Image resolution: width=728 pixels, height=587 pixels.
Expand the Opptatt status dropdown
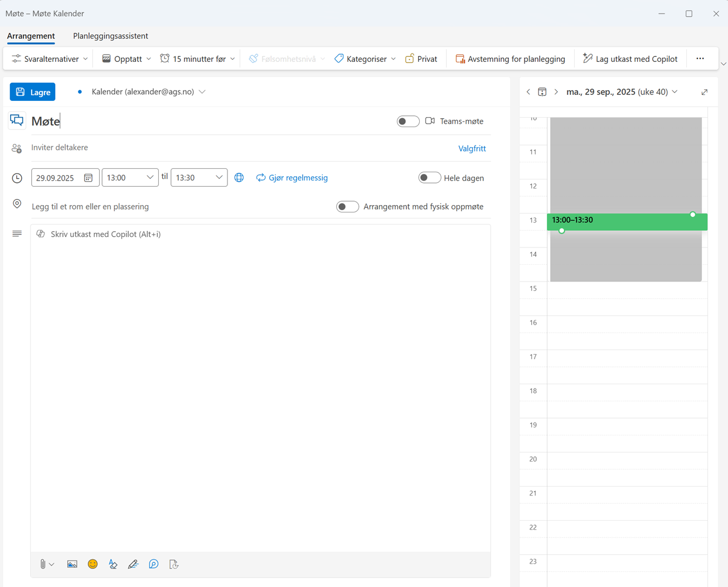(x=127, y=59)
